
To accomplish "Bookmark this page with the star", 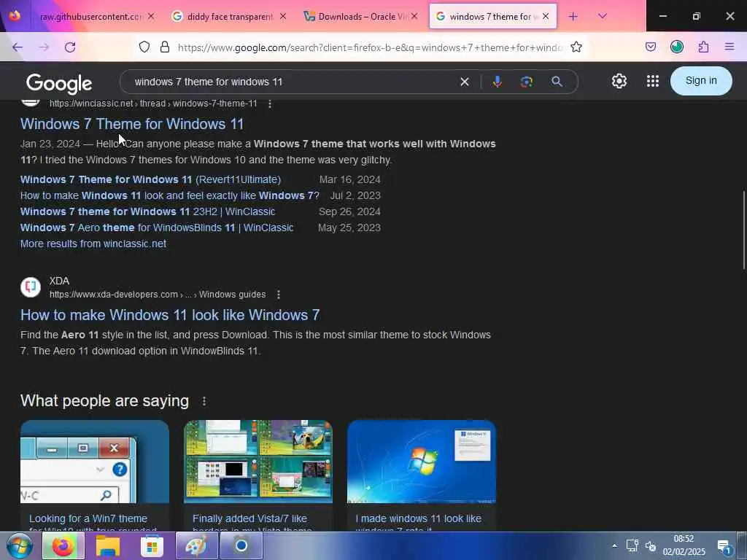I will 576,47.
